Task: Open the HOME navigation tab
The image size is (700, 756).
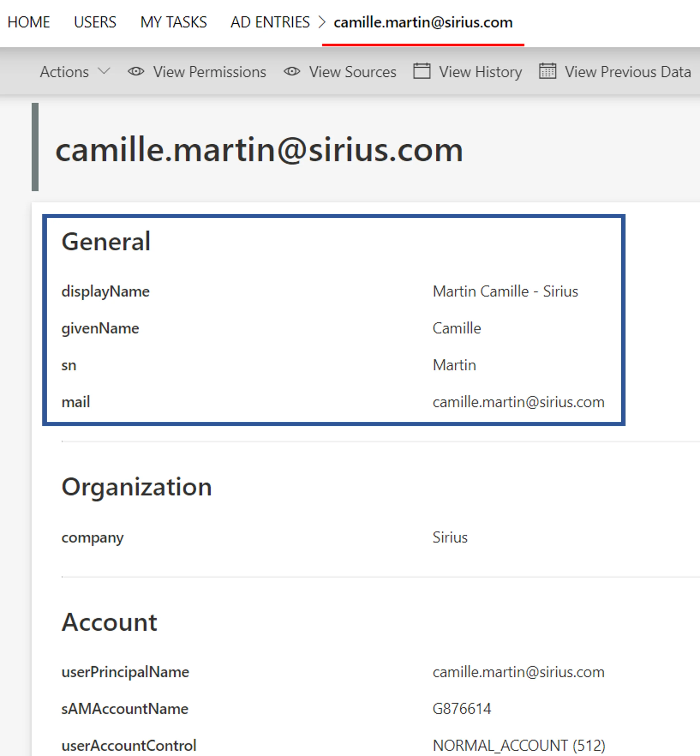Action: click(x=29, y=22)
